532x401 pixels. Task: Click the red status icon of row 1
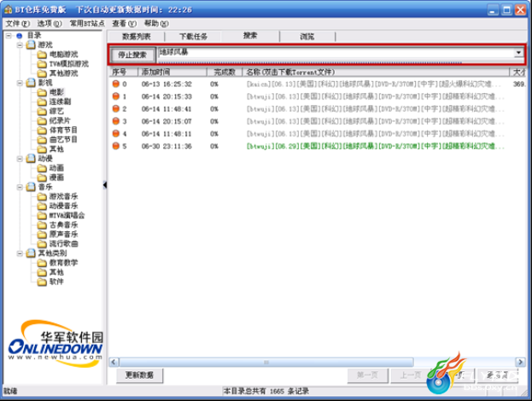pos(116,96)
